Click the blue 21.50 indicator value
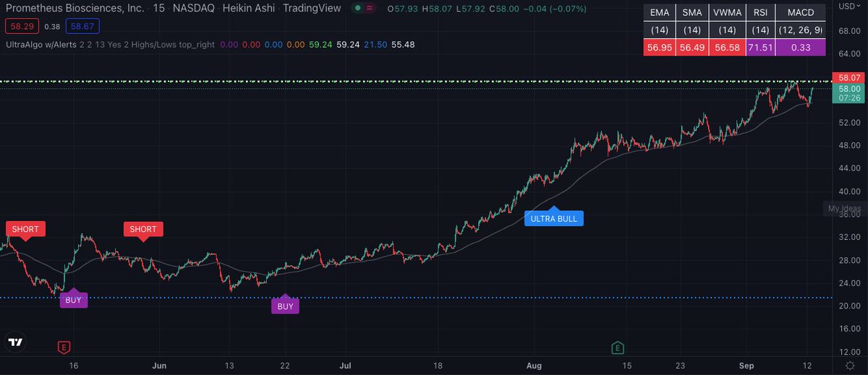The image size is (868, 375). click(x=375, y=44)
